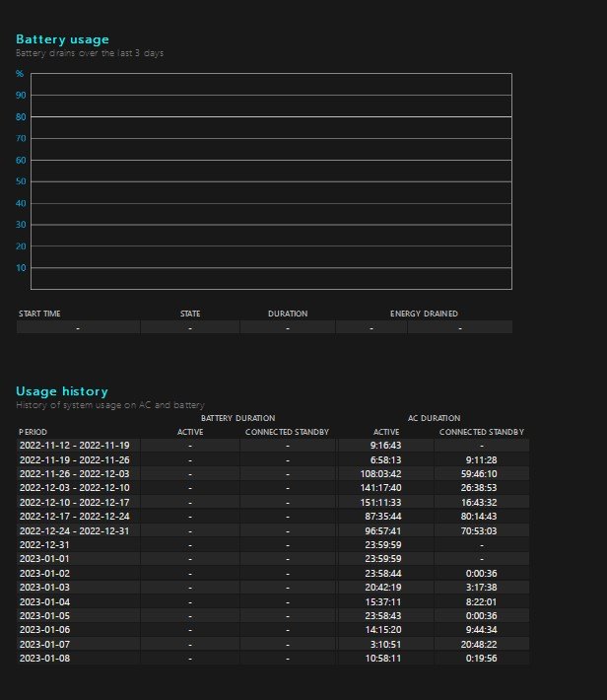
Task: Select period 2022-12-10 - 2022-12-17
Action: 75,502
